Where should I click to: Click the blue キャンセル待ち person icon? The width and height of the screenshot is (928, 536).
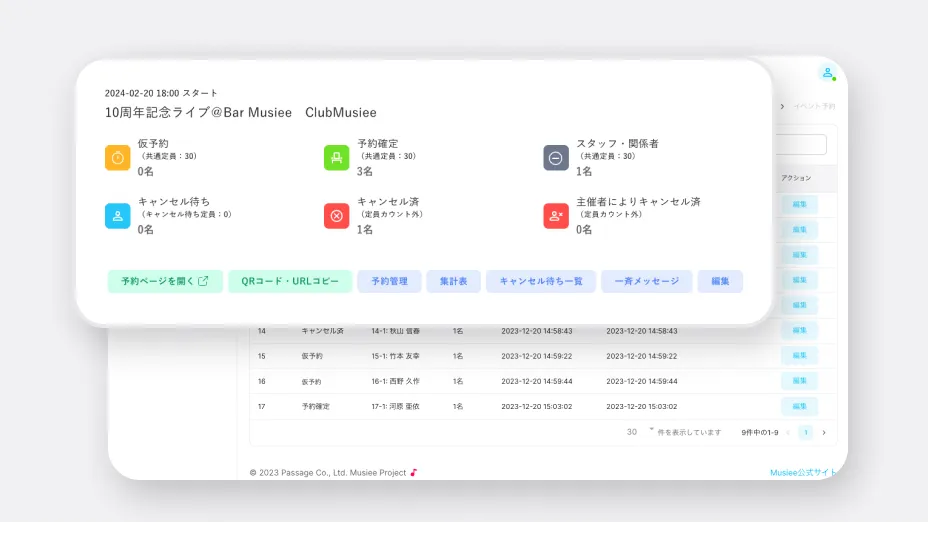(x=118, y=215)
